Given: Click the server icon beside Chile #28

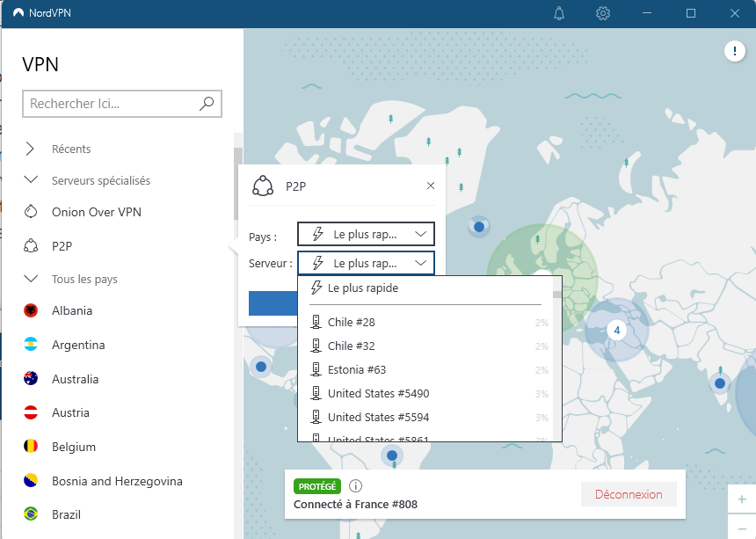Looking at the screenshot, I should (x=316, y=322).
